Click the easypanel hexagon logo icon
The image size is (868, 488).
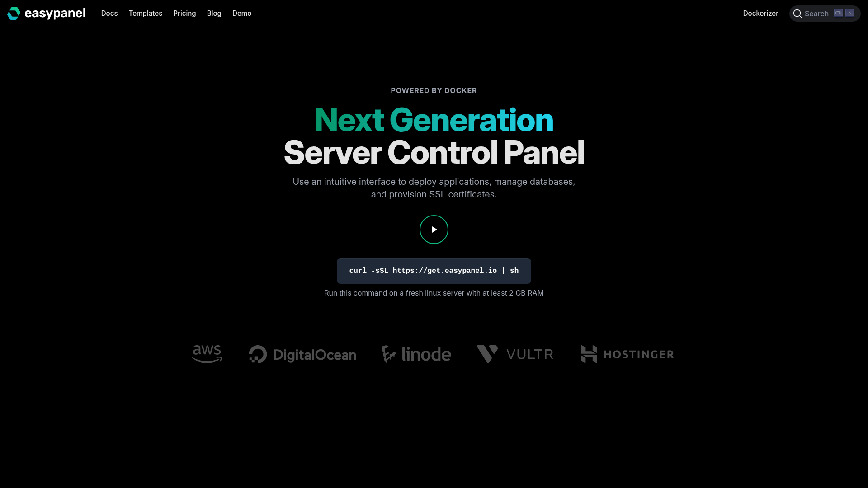(14, 14)
